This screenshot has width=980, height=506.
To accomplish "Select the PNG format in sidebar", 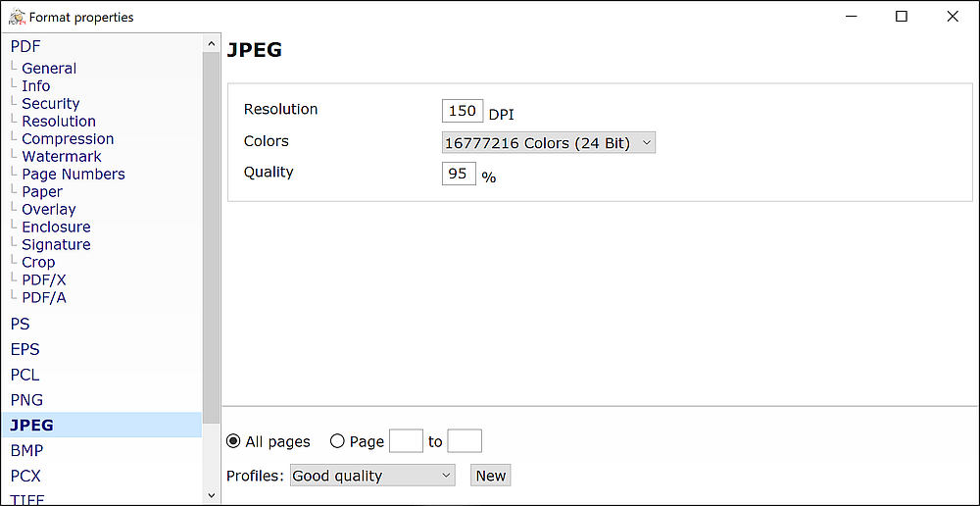I will [26, 400].
